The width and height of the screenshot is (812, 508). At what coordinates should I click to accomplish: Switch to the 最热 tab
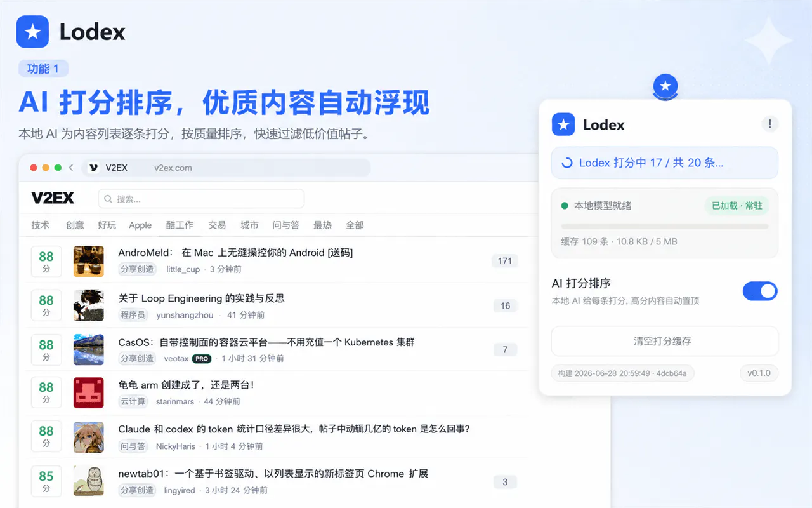[322, 225]
